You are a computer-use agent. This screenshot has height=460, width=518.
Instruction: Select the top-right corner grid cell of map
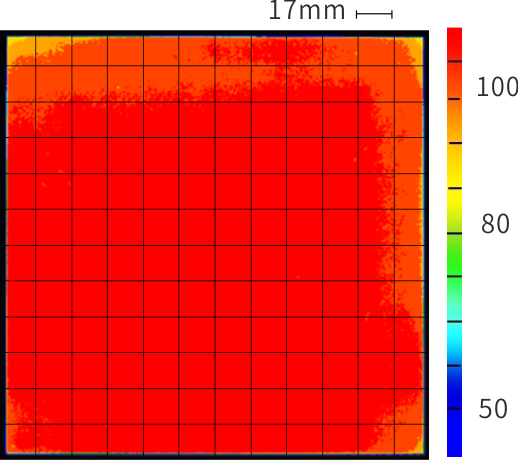409,51
